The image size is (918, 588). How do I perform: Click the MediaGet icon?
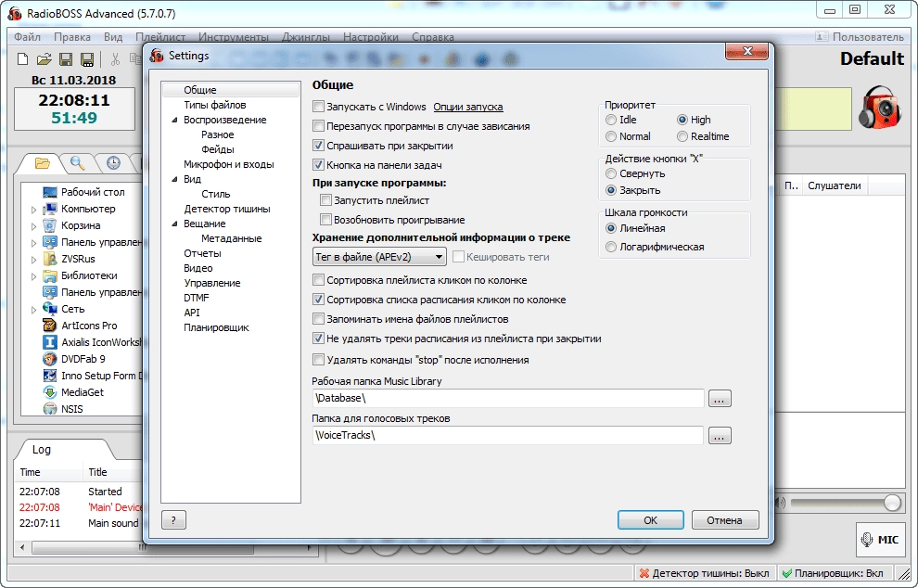50,392
